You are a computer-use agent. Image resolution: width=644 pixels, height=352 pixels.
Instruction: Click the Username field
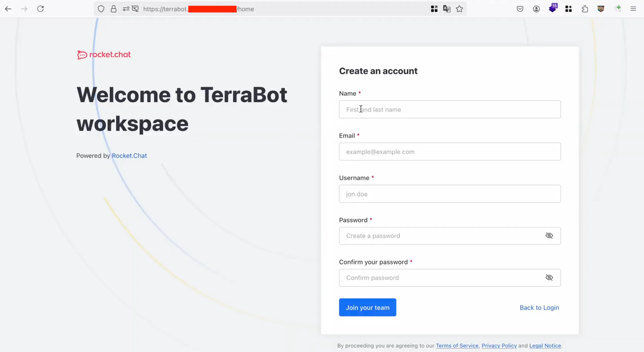point(450,194)
